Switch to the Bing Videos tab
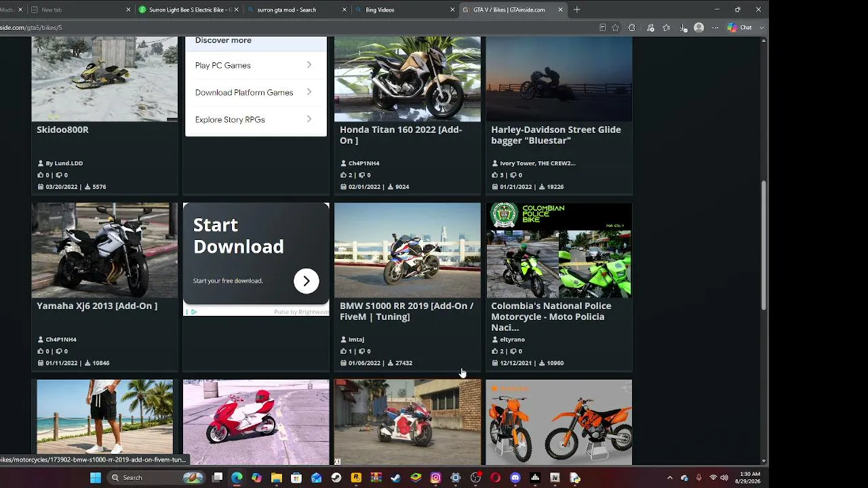The image size is (868, 488). coord(404,9)
